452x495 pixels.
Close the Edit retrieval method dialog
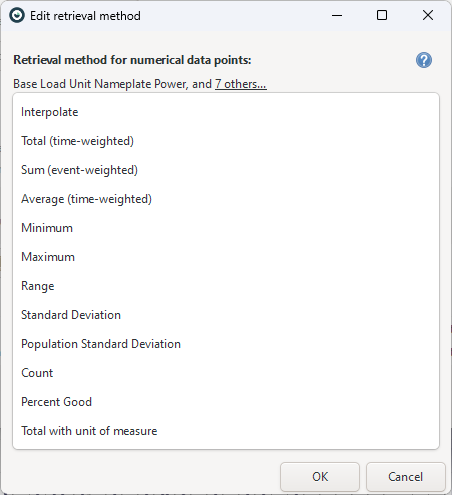pos(428,15)
